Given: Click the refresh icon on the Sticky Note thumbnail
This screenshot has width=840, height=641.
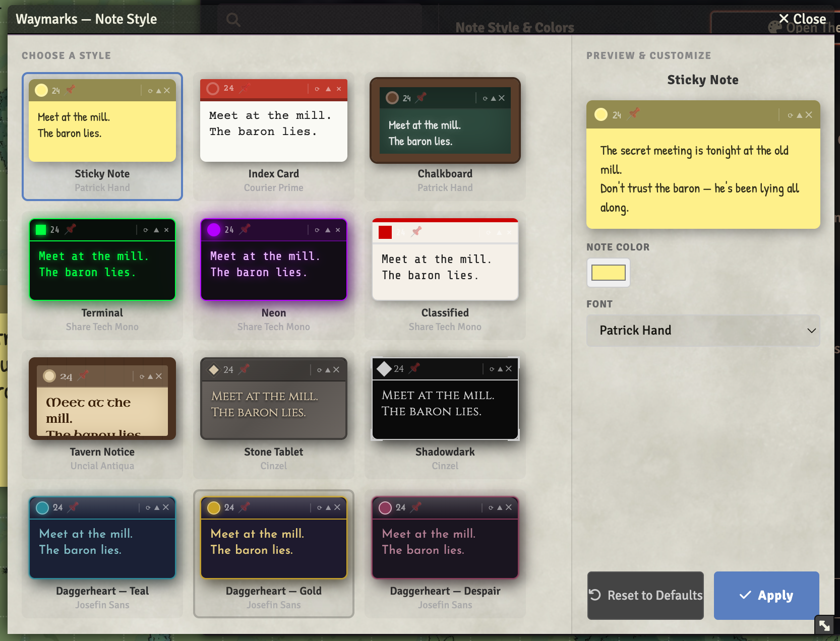Looking at the screenshot, I should pos(150,90).
